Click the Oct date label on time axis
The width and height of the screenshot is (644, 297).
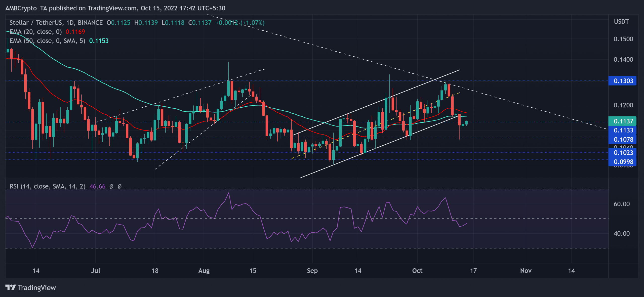point(417,271)
